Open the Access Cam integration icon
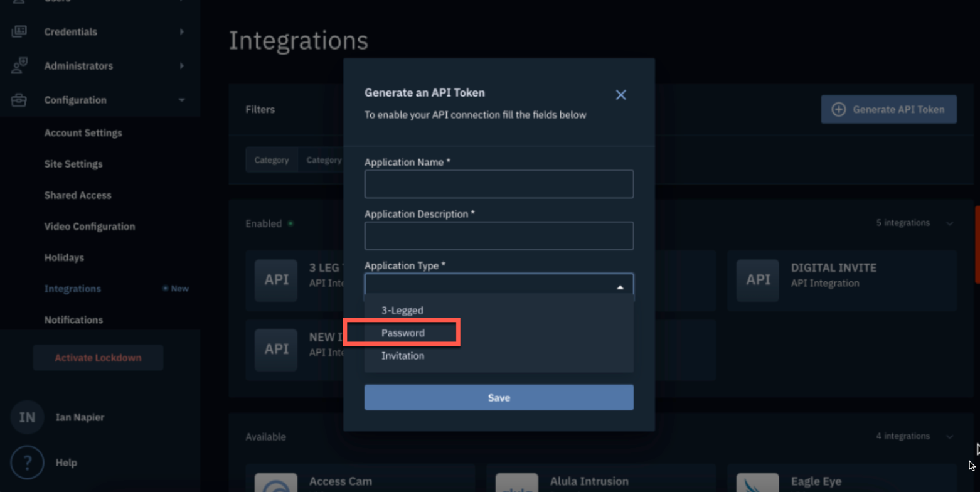 click(276, 484)
